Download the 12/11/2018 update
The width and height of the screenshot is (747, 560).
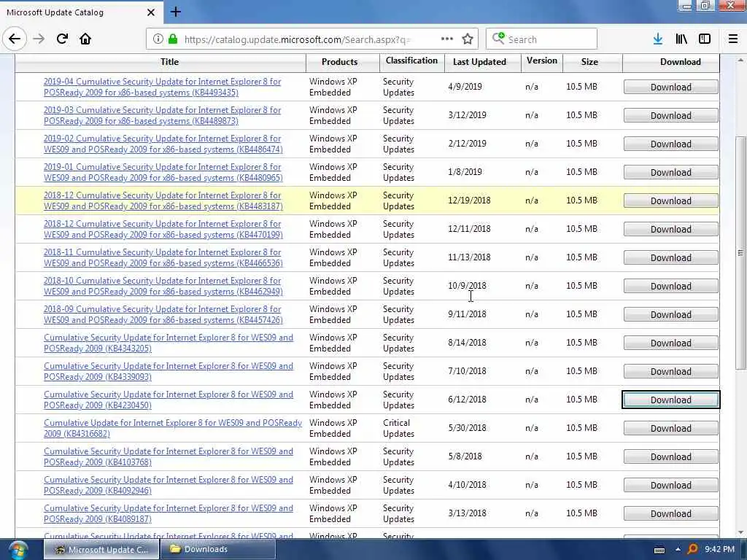[x=671, y=230]
